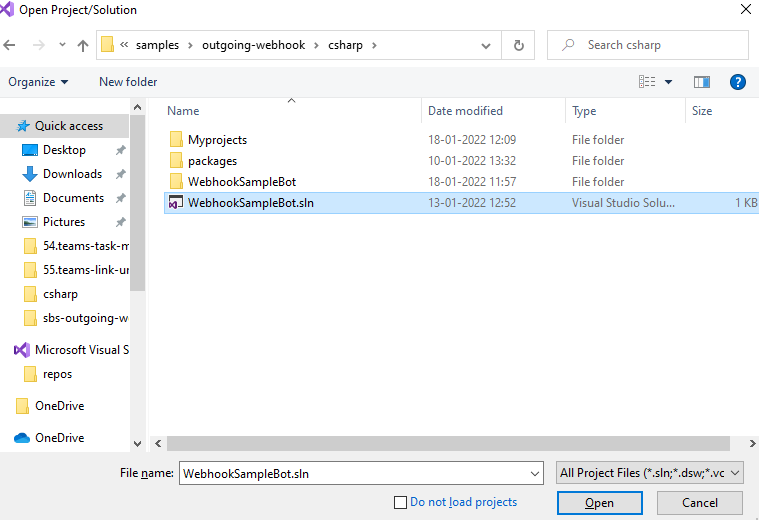This screenshot has height=520, width=759.
Task: Enable Do not load projects checkbox
Action: pyautogui.click(x=400, y=503)
